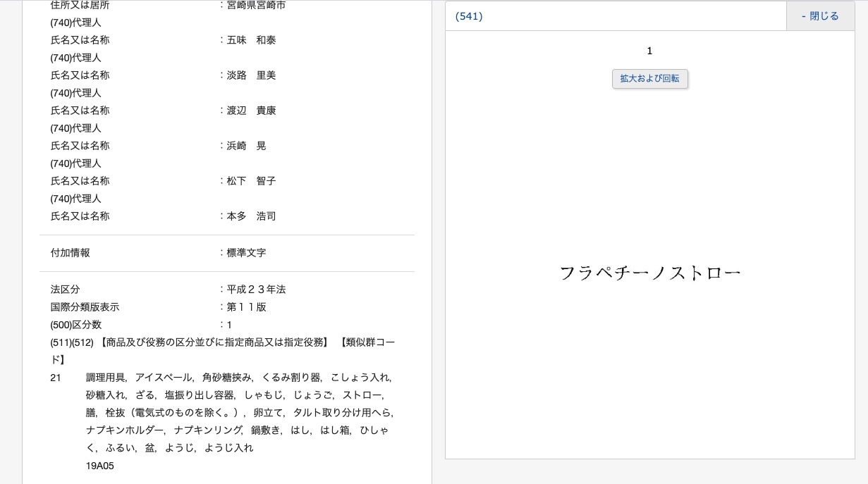868x484 pixels.
Task: Click the 法区分 label
Action: click(x=65, y=290)
